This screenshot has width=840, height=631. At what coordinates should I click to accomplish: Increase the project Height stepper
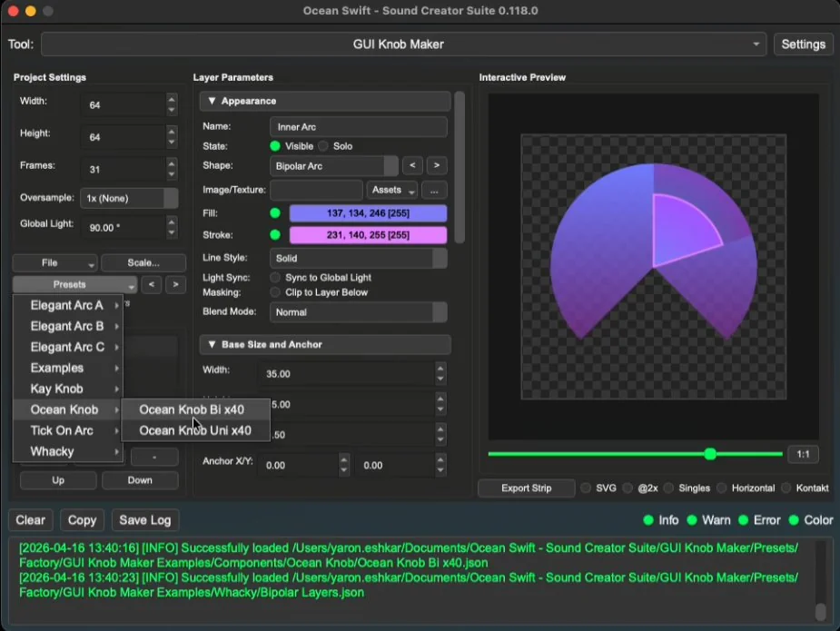point(172,132)
